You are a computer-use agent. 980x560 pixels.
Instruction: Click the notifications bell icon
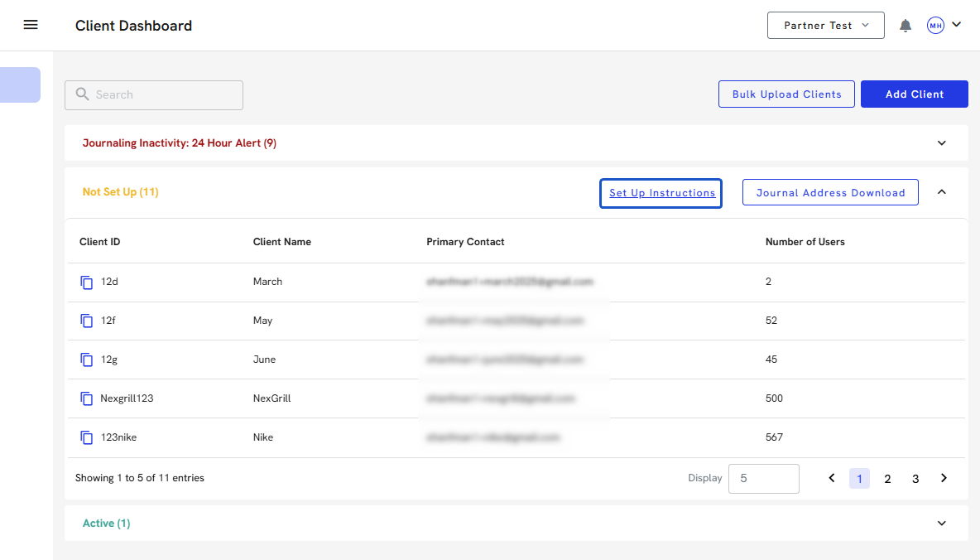pyautogui.click(x=906, y=26)
